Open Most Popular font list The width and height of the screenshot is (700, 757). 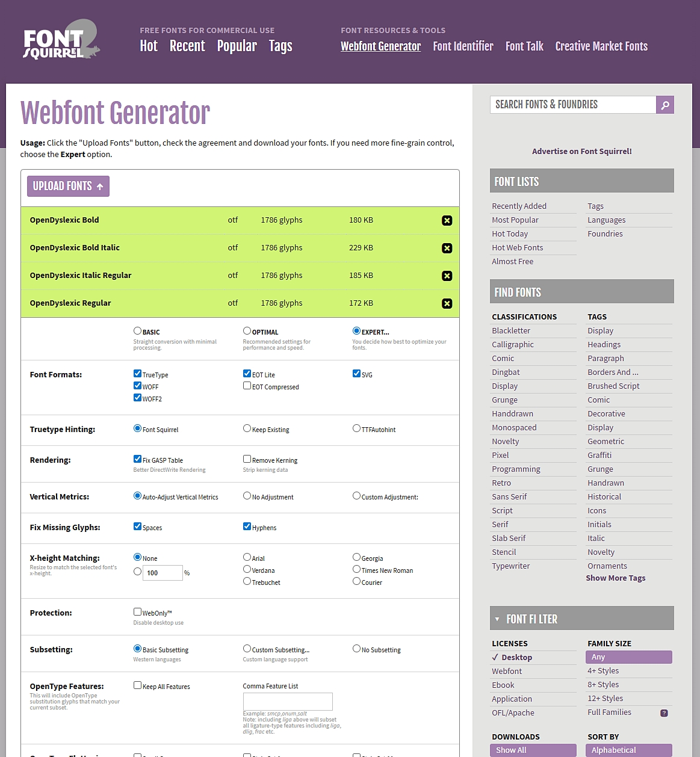(x=515, y=220)
